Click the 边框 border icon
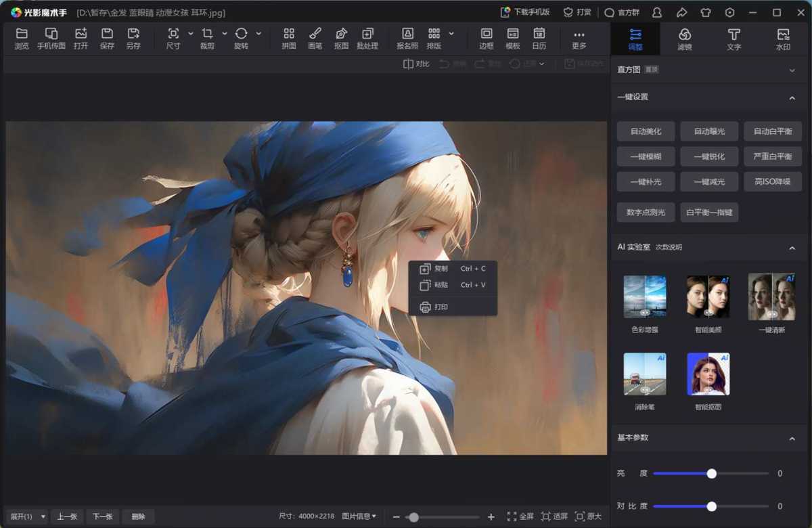This screenshot has width=812, height=528. coord(486,38)
